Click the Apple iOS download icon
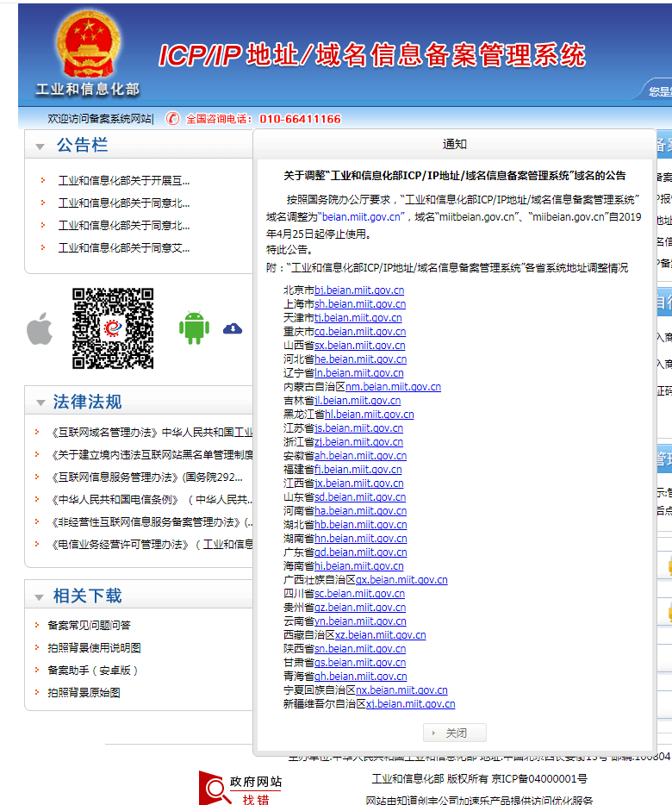This screenshot has width=672, height=805. pos(40,328)
